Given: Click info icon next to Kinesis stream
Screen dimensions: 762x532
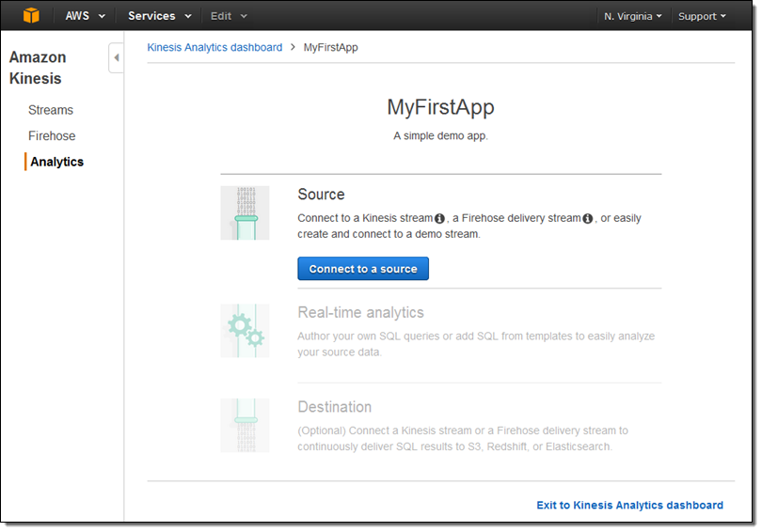Looking at the screenshot, I should [439, 219].
